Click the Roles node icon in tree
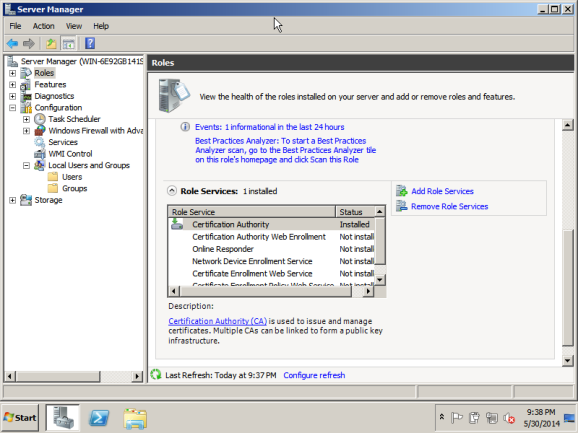578x433 pixels. coord(26,73)
